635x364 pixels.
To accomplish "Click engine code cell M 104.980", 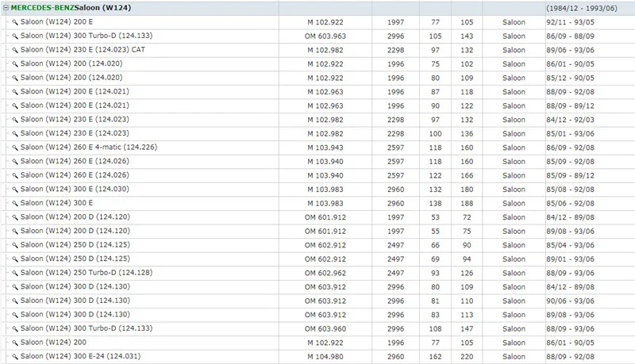I will point(325,357).
